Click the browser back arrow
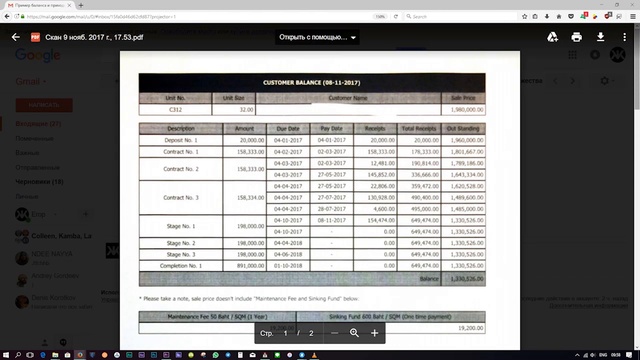 (7, 16)
